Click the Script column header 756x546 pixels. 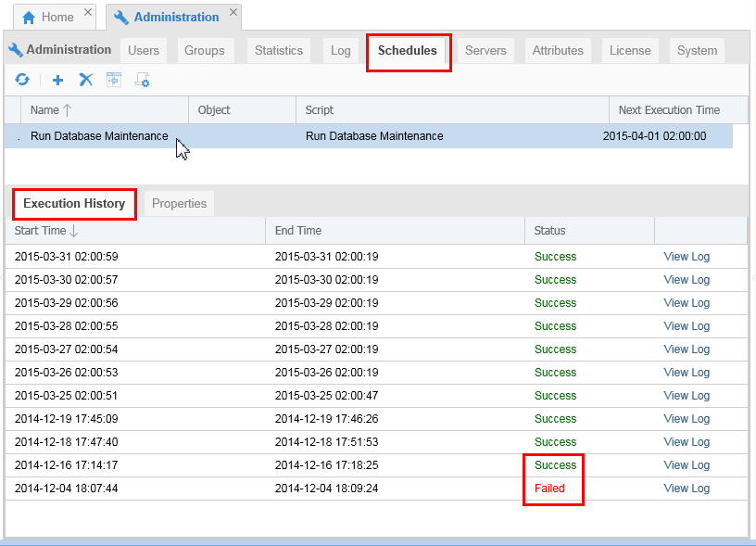pos(452,110)
